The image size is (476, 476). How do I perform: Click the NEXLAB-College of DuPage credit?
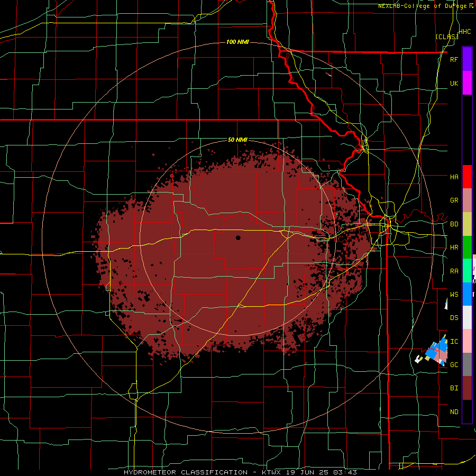click(425, 6)
